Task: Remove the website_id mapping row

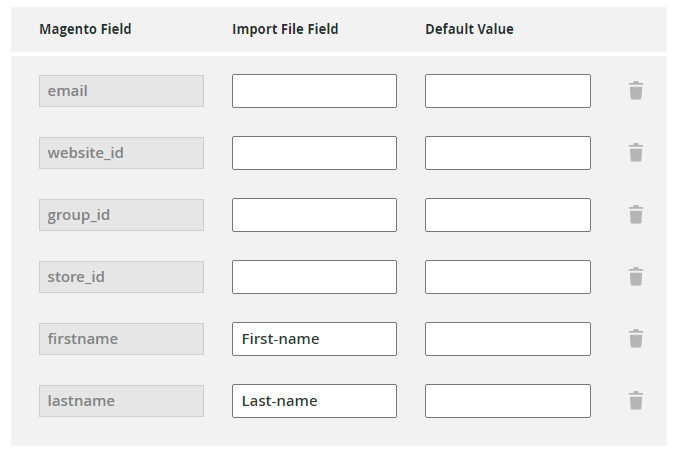Action: [x=635, y=153]
